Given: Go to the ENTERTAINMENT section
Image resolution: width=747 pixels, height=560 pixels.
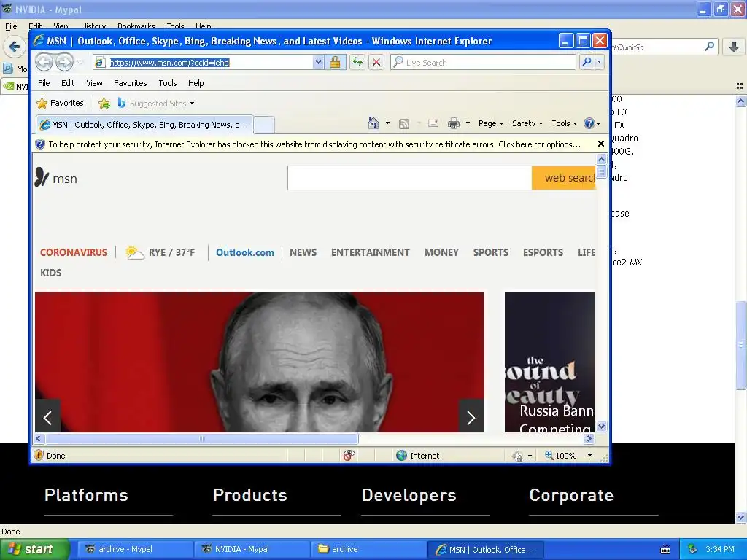Looking at the screenshot, I should click(x=370, y=252).
